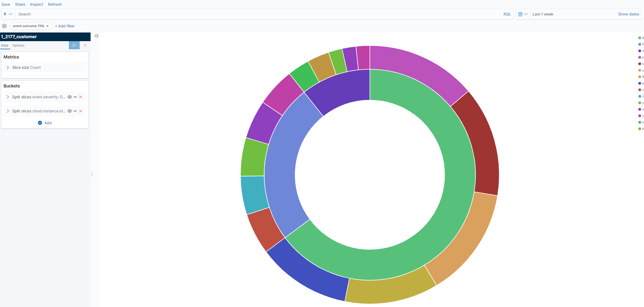Viewport: 644px width, 307px height.
Task: Open the Inspect menu item
Action: [37, 4]
